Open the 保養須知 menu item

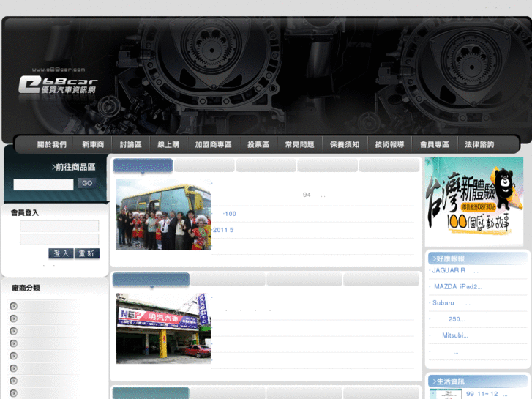[345, 145]
